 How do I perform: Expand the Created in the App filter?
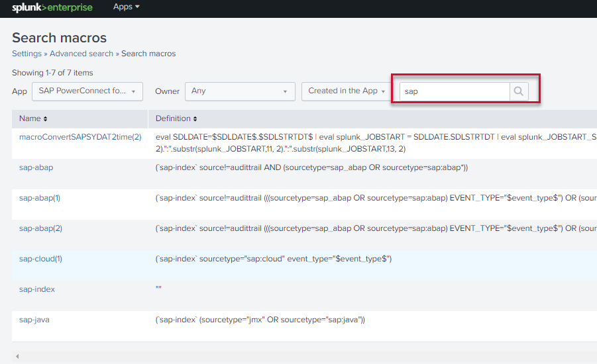pos(347,91)
